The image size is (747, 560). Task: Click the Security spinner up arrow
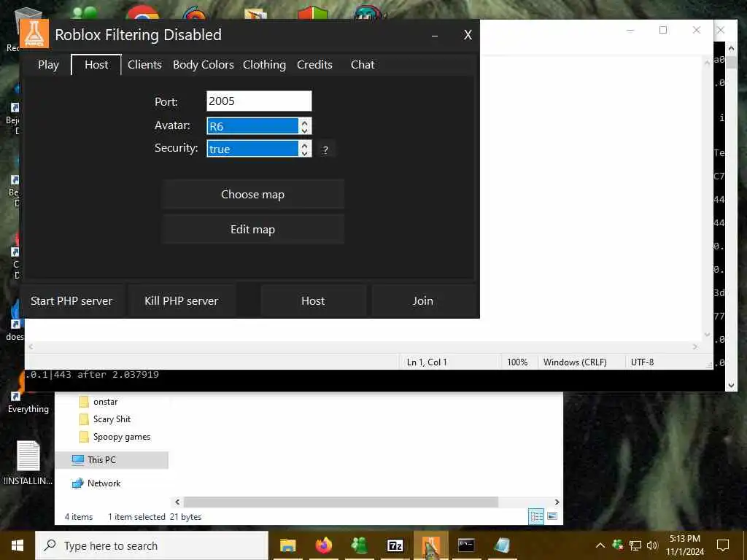pos(305,145)
